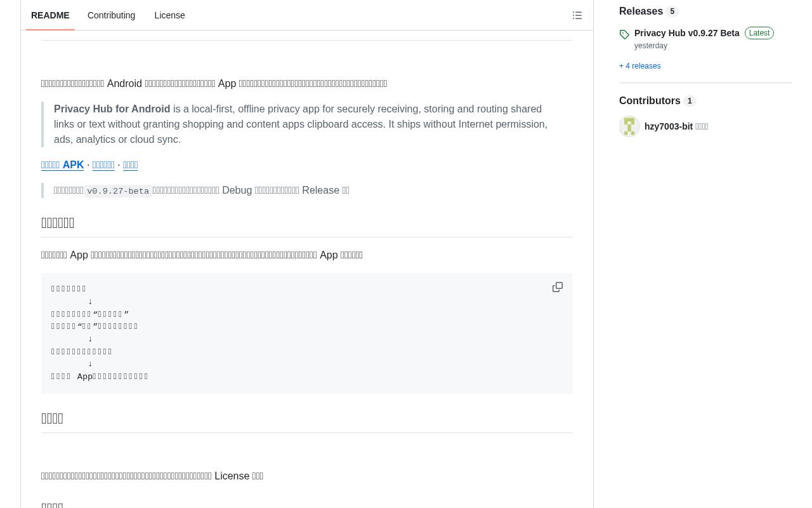Open the Contributors section heading
The height and width of the screenshot is (508, 812).
(x=650, y=101)
